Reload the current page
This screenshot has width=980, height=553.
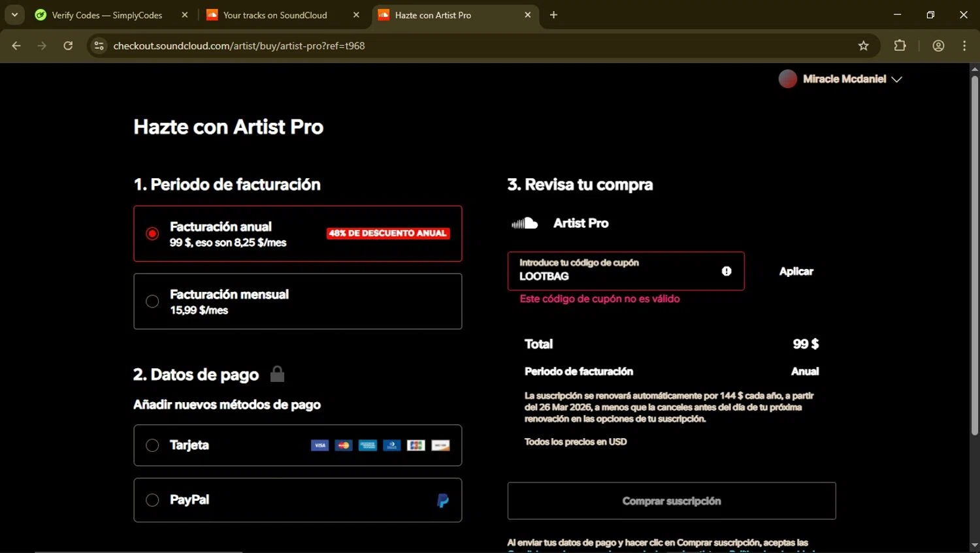pyautogui.click(x=68, y=46)
